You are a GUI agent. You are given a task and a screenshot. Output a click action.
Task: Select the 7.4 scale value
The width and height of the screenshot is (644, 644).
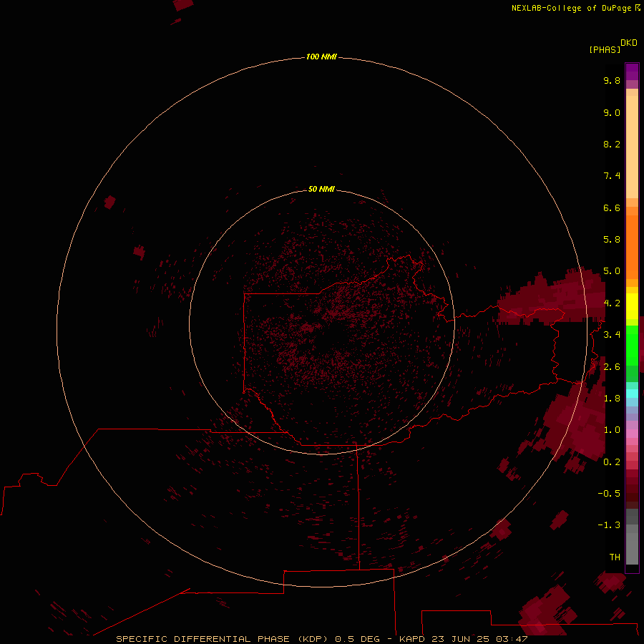click(612, 176)
